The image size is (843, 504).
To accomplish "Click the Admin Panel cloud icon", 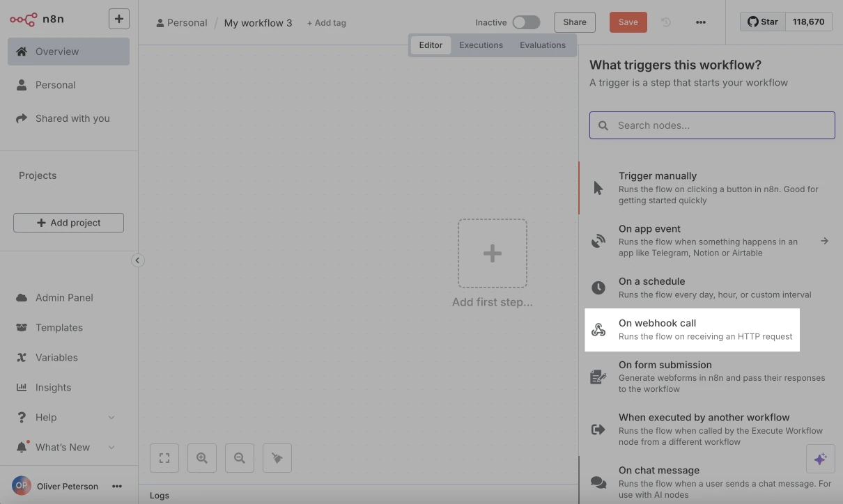I will [22, 297].
